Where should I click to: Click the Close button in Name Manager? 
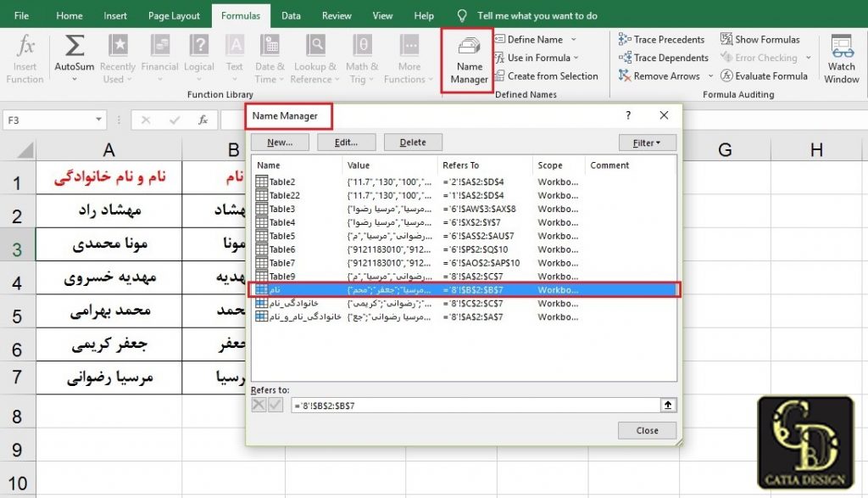click(x=647, y=430)
